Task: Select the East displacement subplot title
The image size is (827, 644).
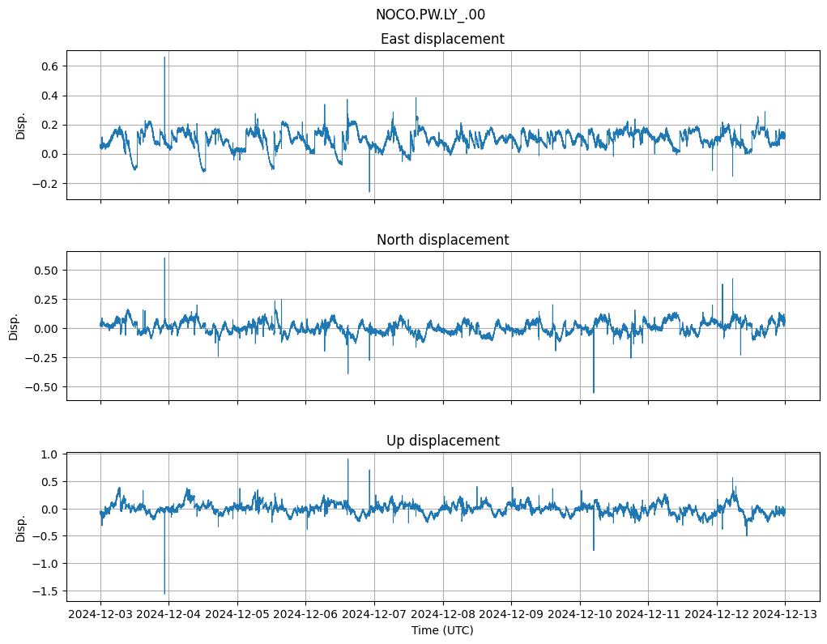Action: (442, 39)
